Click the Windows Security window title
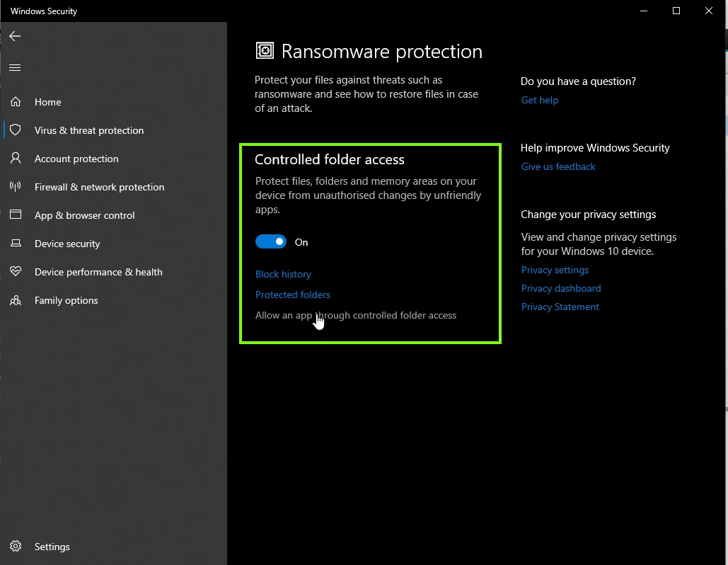 click(x=44, y=11)
